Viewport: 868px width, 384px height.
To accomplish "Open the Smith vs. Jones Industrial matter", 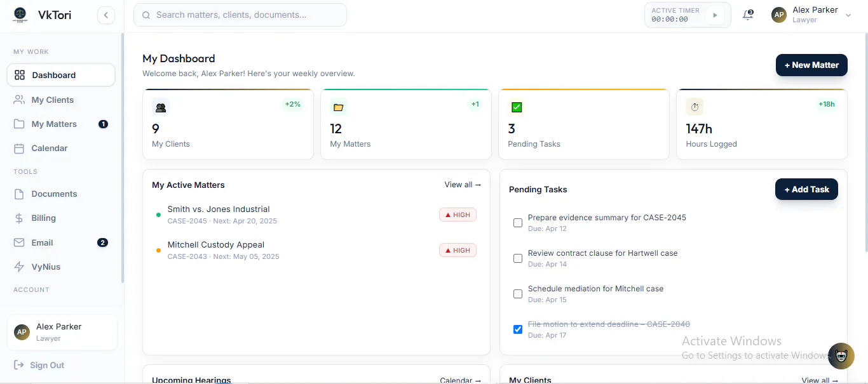I will click(x=316, y=215).
